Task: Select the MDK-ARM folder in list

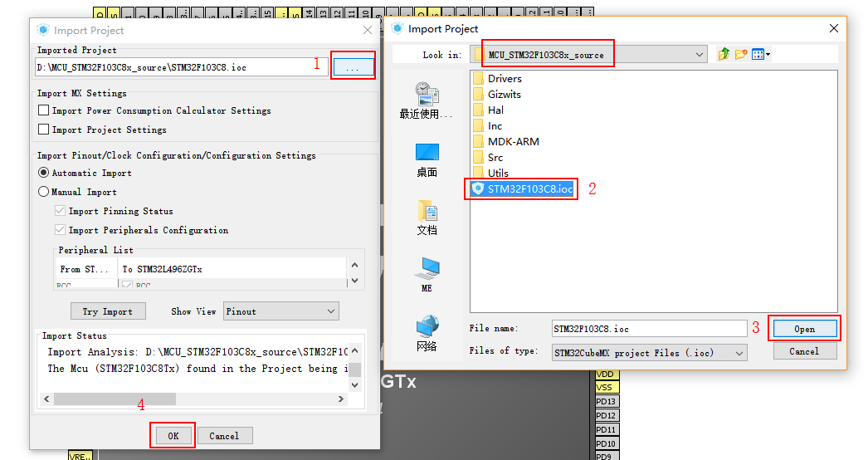Action: point(512,141)
